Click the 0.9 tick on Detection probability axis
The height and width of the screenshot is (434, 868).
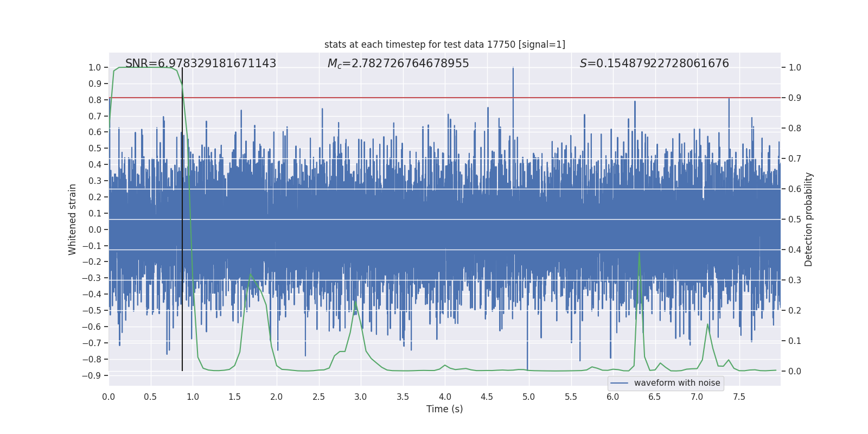795,98
